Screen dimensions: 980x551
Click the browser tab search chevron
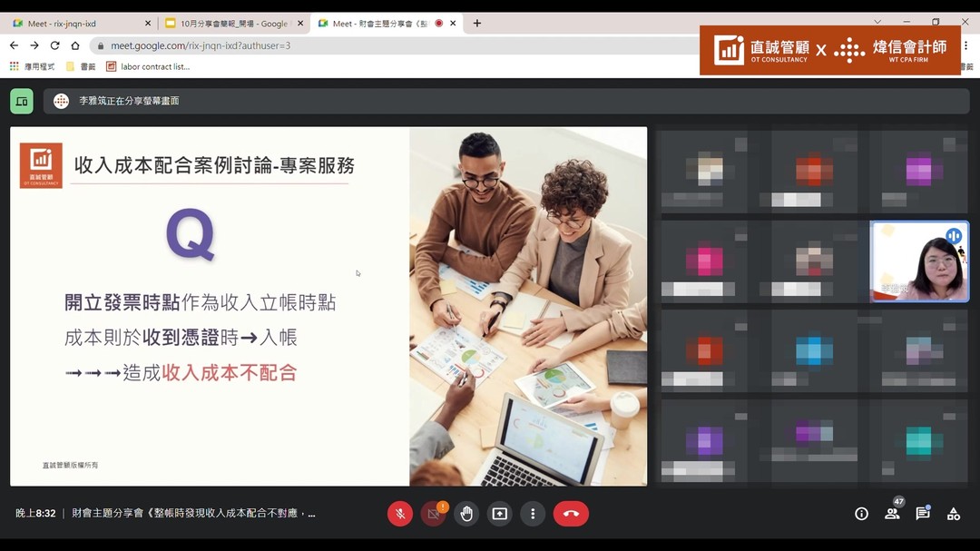[877, 22]
